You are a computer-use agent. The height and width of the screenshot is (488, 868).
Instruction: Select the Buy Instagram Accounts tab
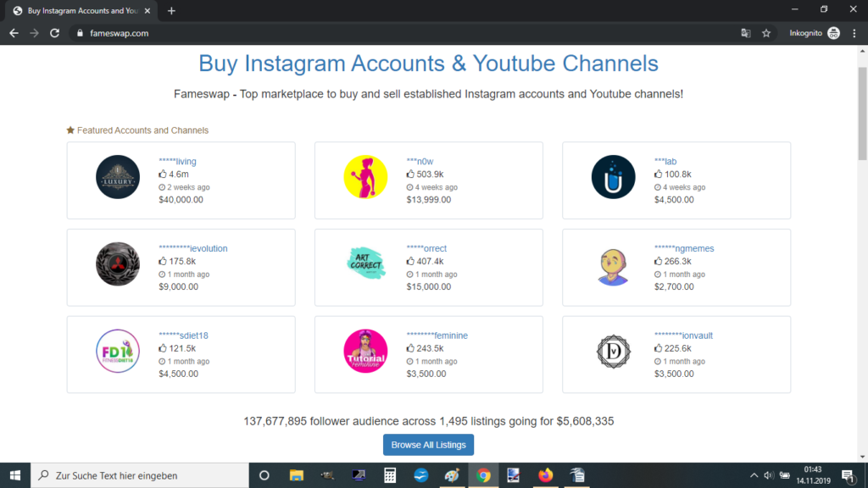pos(82,10)
